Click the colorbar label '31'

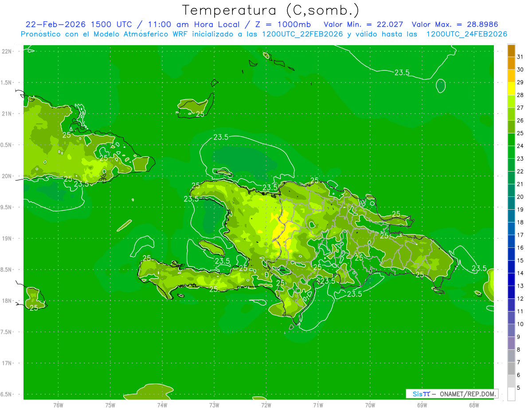click(520, 57)
